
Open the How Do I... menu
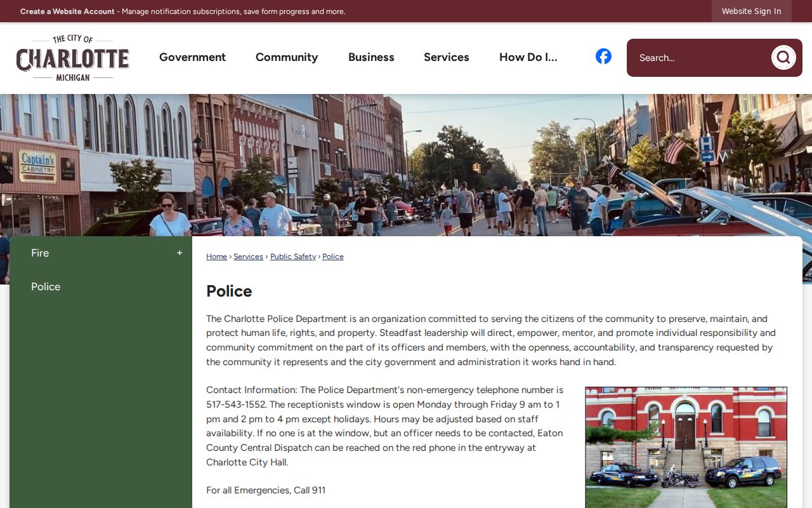pos(528,57)
